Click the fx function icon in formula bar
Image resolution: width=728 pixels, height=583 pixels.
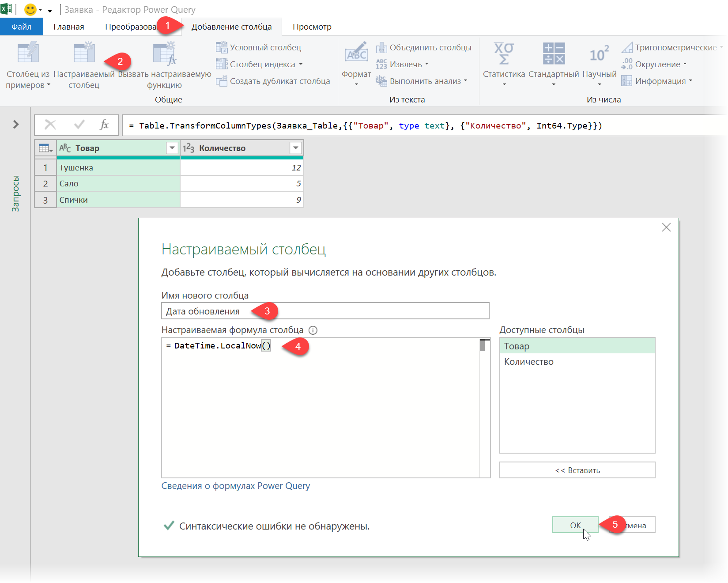tap(104, 125)
